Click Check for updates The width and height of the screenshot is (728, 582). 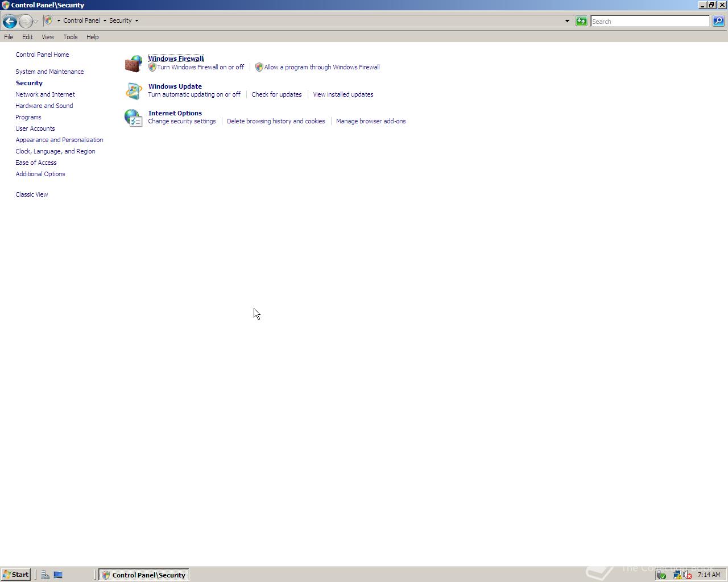pos(277,94)
